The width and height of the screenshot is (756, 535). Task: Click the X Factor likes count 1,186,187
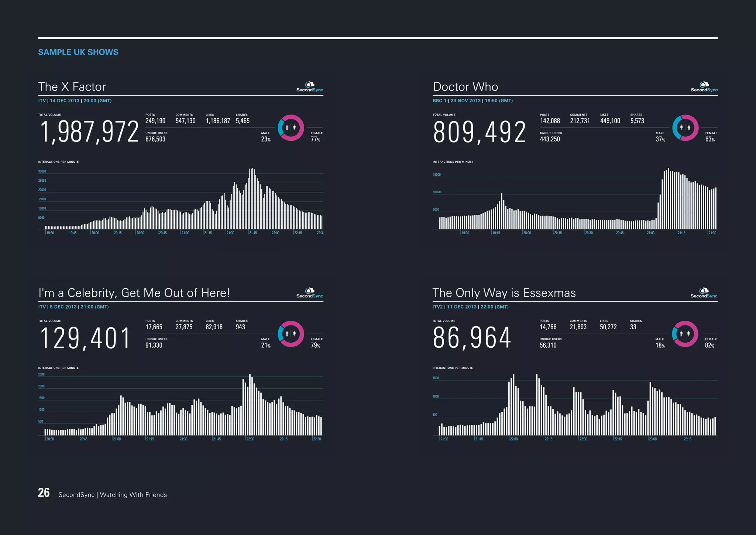point(218,121)
